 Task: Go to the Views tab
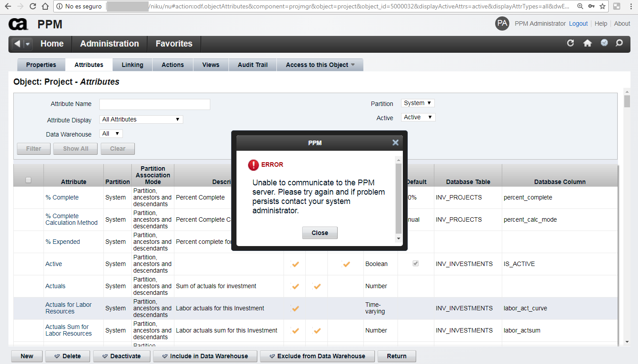tap(211, 65)
